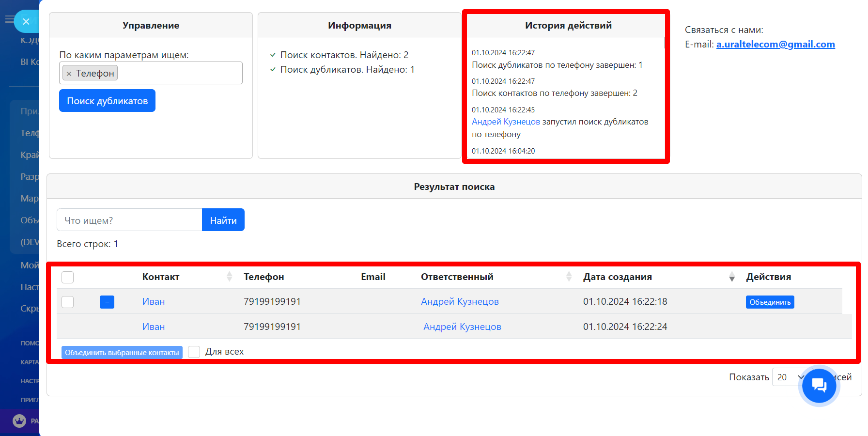The height and width of the screenshot is (436, 868).
Task: Toggle the select-all checkbox in table header
Action: click(x=68, y=277)
